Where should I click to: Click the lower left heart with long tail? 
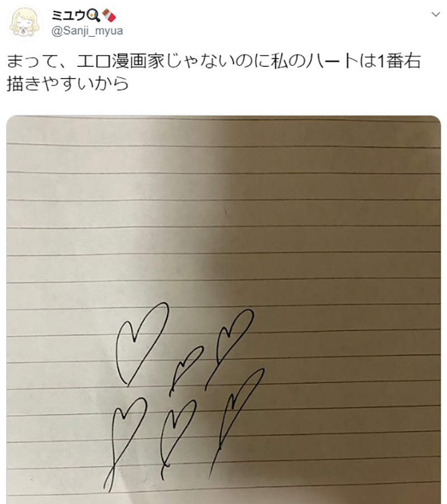click(125, 444)
